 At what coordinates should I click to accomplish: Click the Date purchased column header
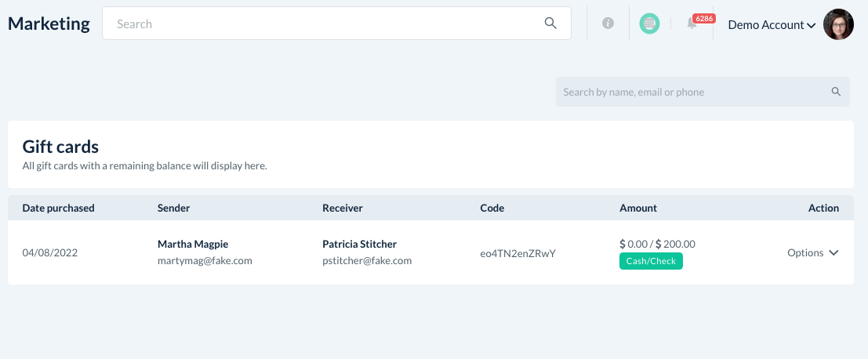59,208
